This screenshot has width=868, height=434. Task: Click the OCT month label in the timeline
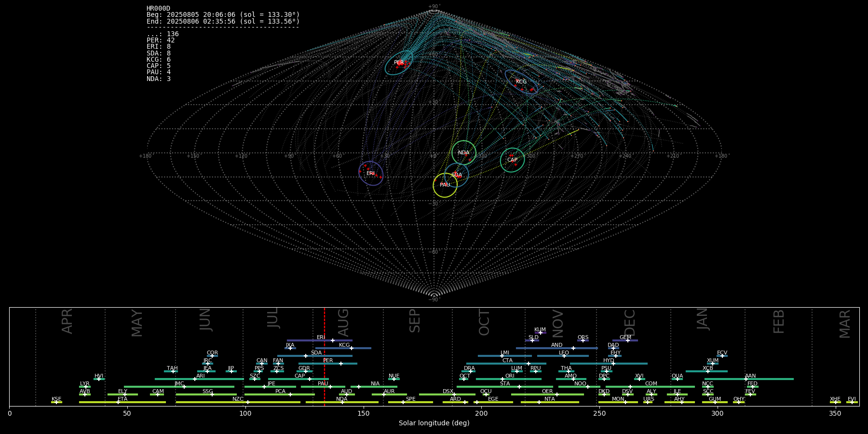point(484,323)
